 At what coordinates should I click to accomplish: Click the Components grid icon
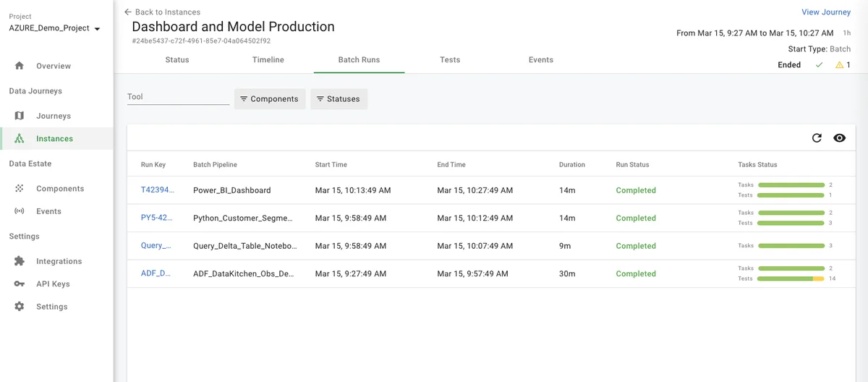20,189
